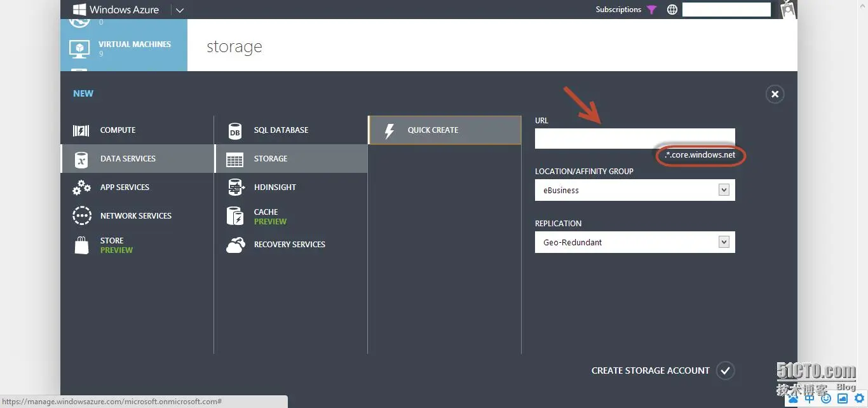Select QUICK CREATE
This screenshot has height=408, width=868.
click(x=445, y=130)
